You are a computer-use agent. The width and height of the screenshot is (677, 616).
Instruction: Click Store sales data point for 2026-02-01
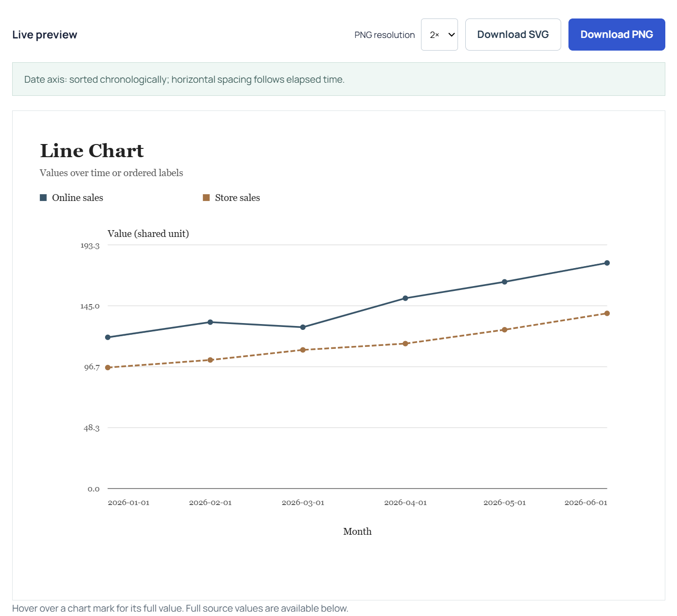(x=210, y=360)
